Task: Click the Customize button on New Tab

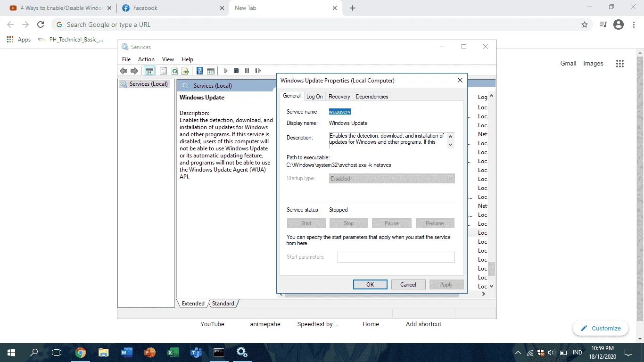Action: click(x=601, y=328)
